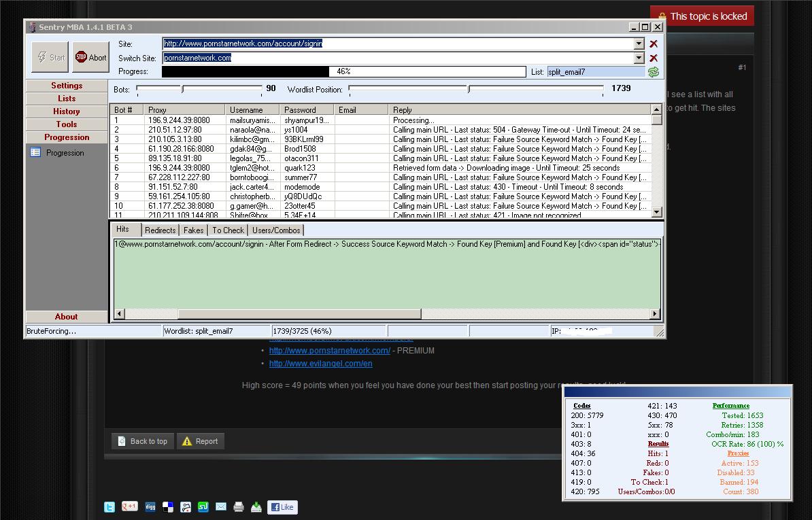812x520 pixels.
Task: Click the Progression list icon in the sidebar
Action: point(35,152)
